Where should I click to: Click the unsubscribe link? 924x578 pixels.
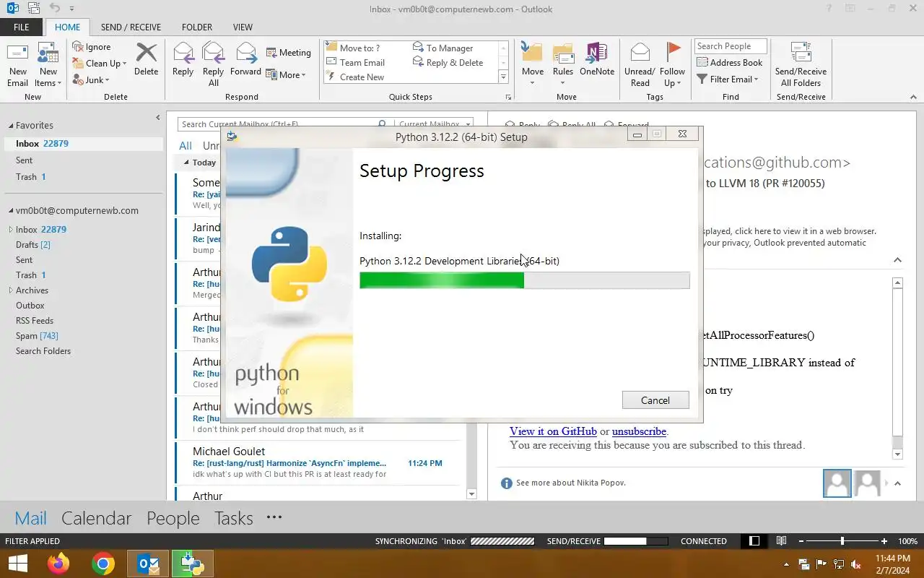click(639, 431)
